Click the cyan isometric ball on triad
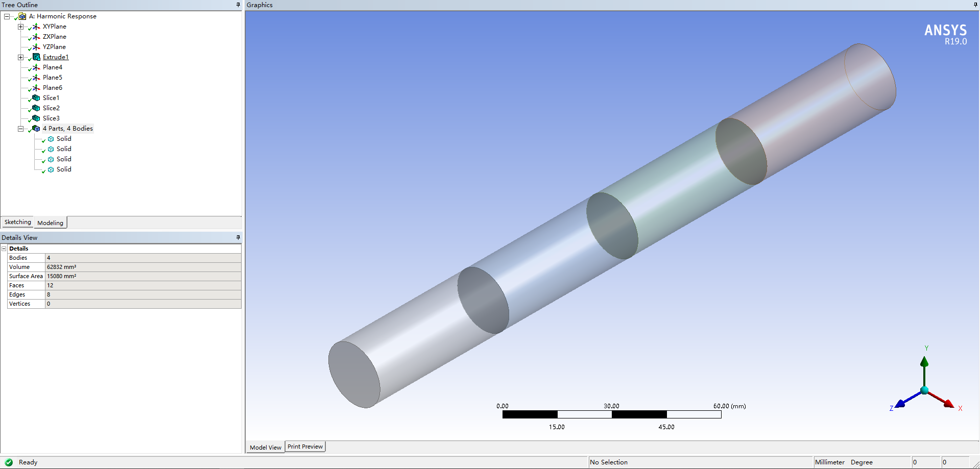 [924, 390]
